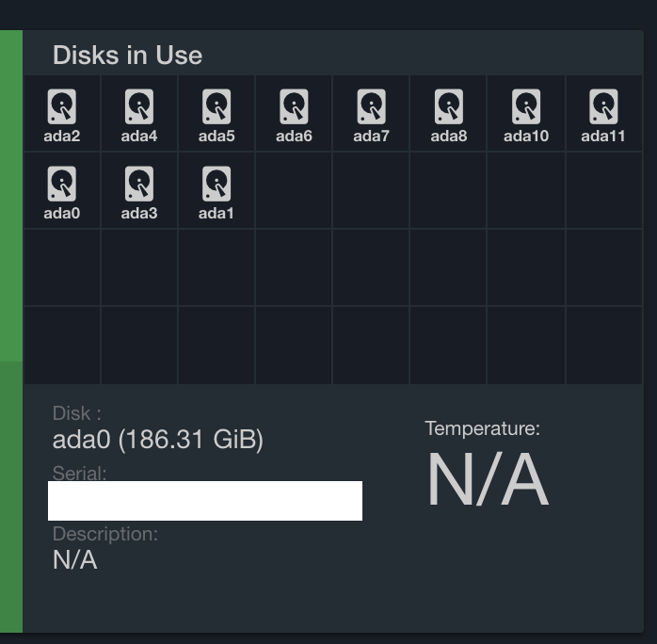Click the green pool status bar

pyautogui.click(x=11, y=331)
